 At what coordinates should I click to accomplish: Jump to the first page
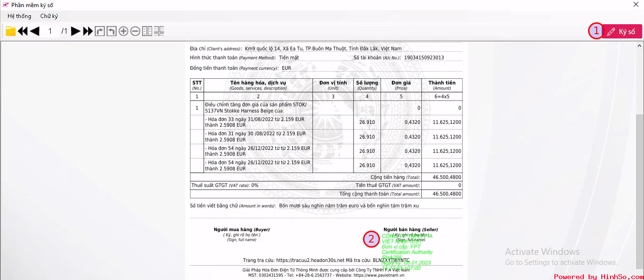click(x=22, y=31)
